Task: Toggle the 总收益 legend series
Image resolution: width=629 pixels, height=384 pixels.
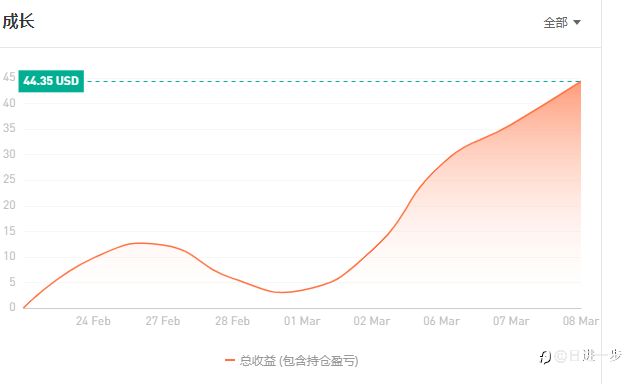Action: click(292, 360)
